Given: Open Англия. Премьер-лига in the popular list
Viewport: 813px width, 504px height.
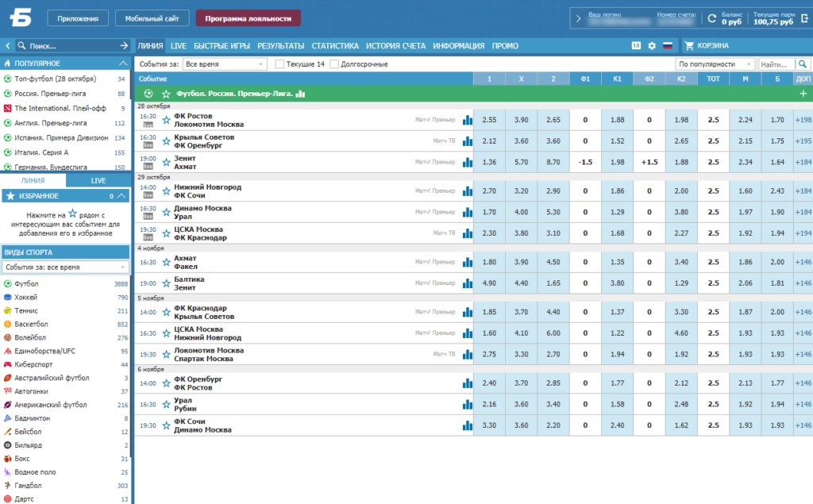Looking at the screenshot, I should click(x=50, y=123).
